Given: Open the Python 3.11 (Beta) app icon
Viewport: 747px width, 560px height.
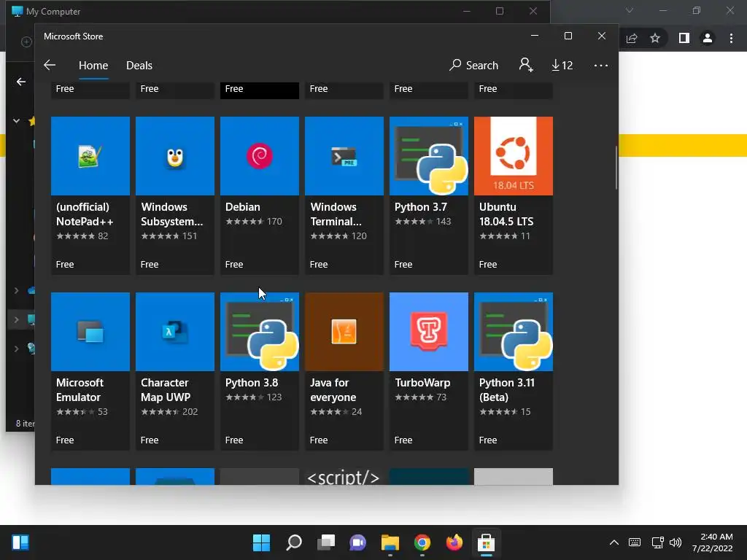Looking at the screenshot, I should [514, 332].
